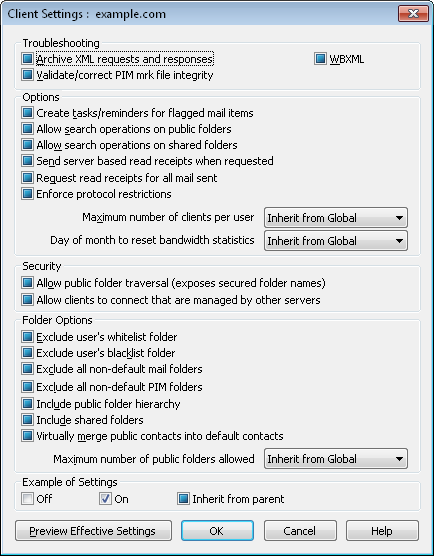Viewport: 434px width, 556px height.
Task: Click the Preview Effective Settings button
Action: (x=93, y=531)
